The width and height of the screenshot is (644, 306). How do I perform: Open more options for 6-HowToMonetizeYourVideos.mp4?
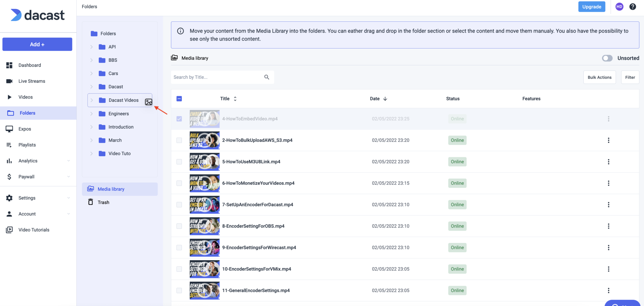608,183
